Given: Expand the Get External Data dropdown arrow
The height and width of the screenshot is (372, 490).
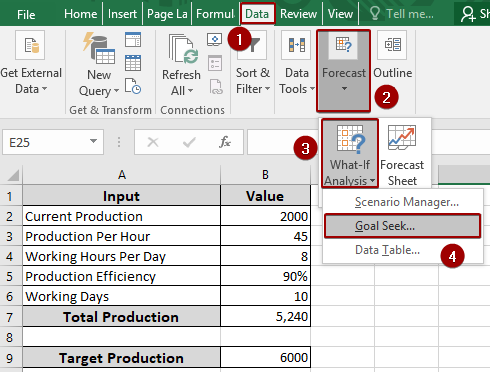Looking at the screenshot, I should click(44, 89).
